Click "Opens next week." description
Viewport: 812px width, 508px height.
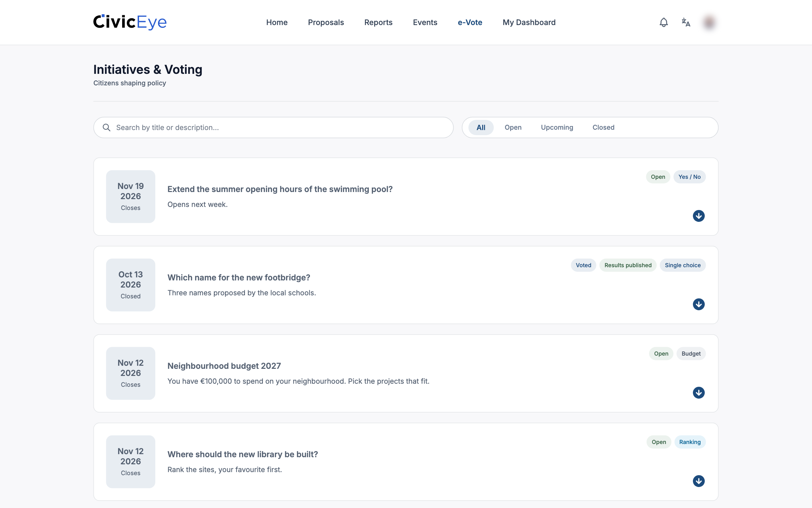(x=198, y=204)
